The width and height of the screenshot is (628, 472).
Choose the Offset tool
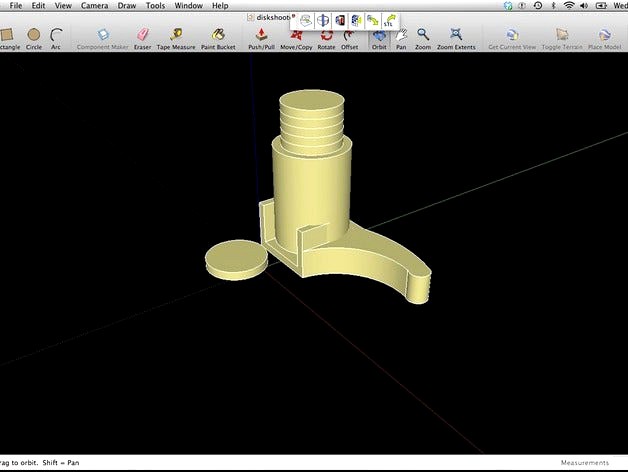349,37
